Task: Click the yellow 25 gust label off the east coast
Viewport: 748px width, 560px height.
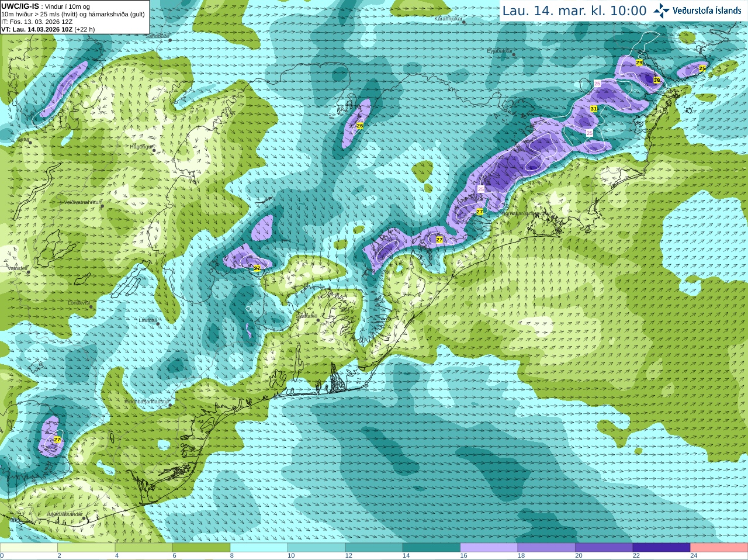Action: (702, 68)
